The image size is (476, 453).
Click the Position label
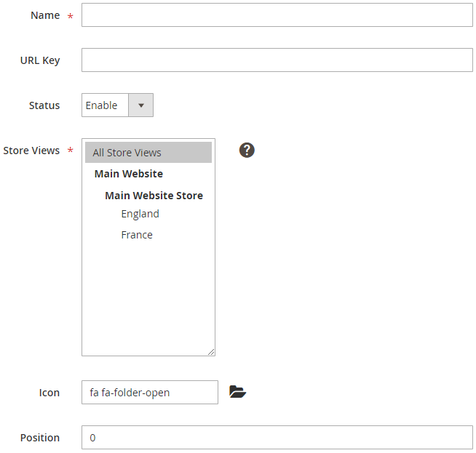point(40,438)
